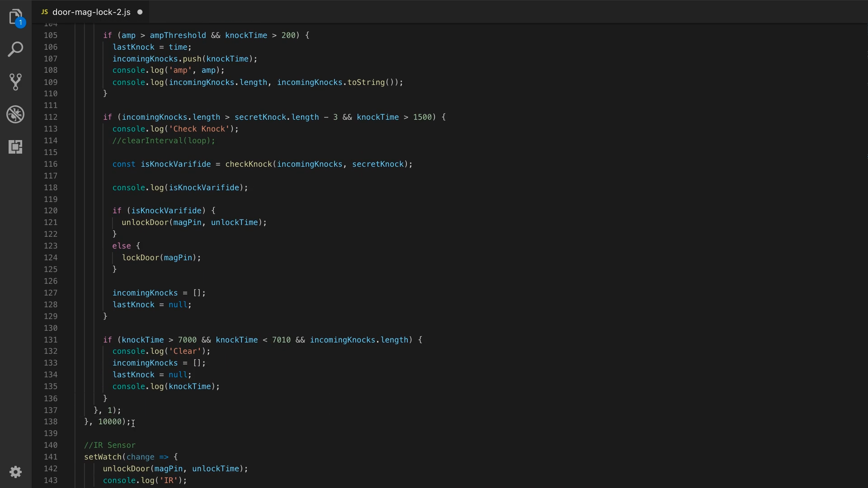This screenshot has height=488, width=868.
Task: Click the unsaved dot on door-mag-lock-2.js tab
Action: (140, 12)
